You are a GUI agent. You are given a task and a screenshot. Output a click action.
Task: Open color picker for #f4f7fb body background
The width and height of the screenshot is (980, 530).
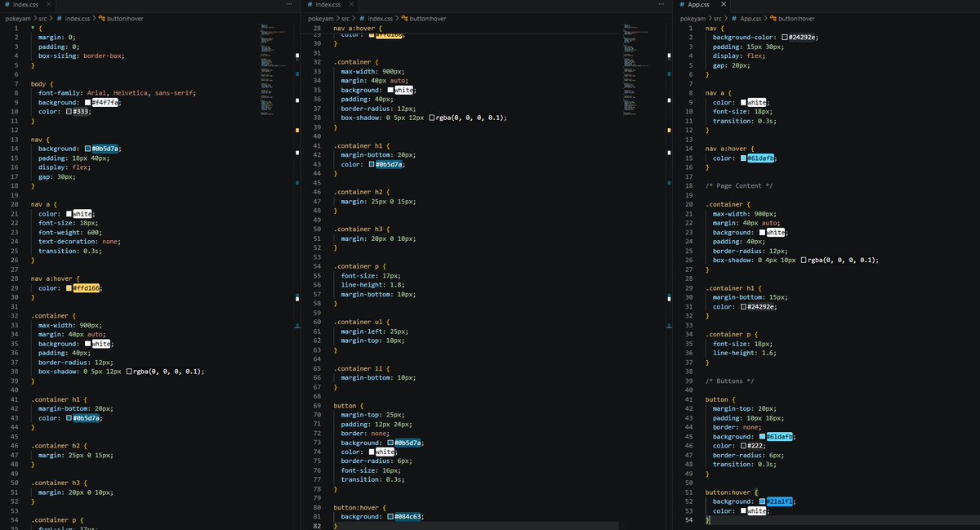coord(86,102)
